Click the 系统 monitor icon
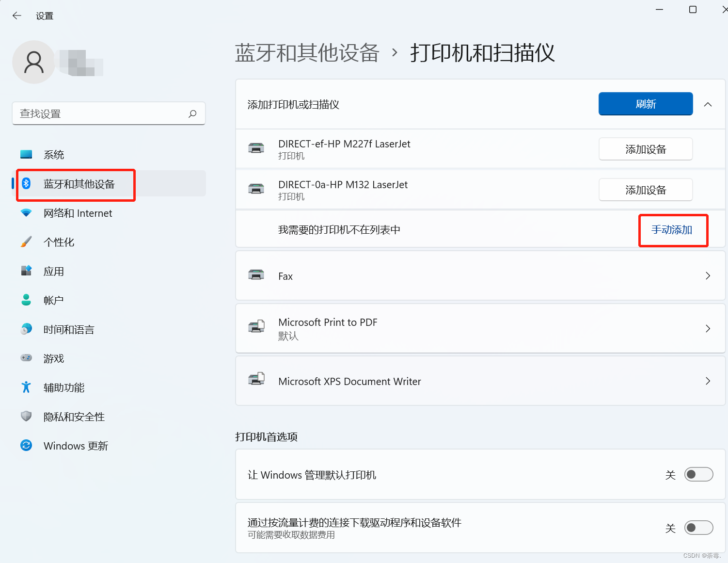728x563 pixels. (x=26, y=155)
